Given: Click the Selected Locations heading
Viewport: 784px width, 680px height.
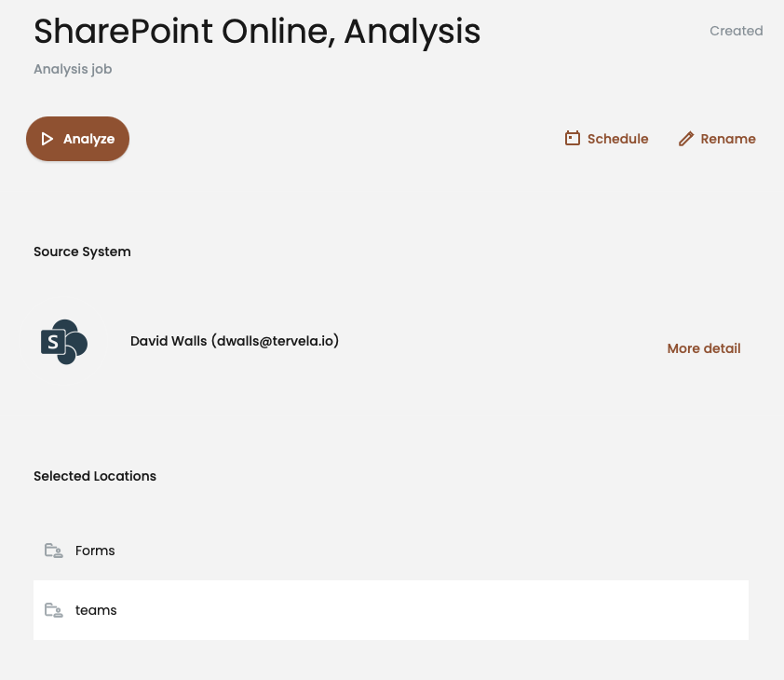Looking at the screenshot, I should tap(95, 476).
